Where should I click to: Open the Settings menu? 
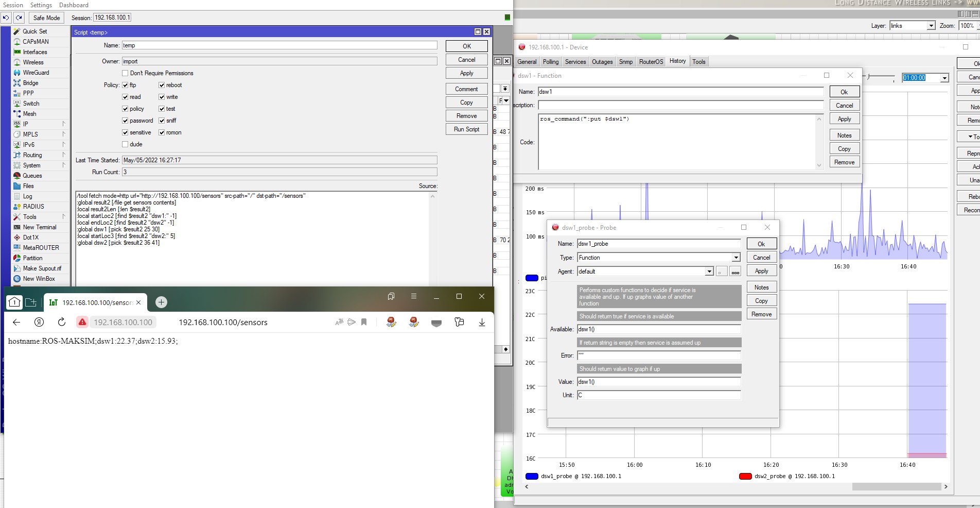point(41,5)
